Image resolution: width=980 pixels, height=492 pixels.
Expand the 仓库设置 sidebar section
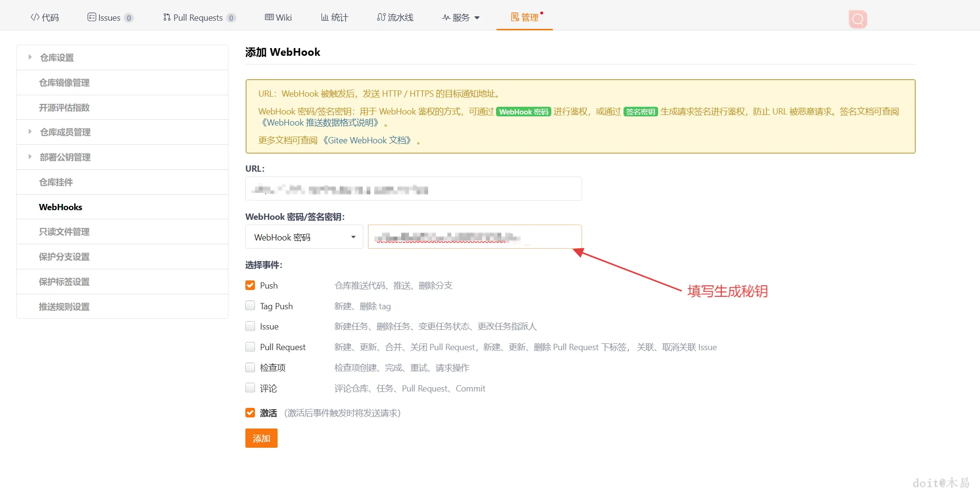click(x=56, y=57)
